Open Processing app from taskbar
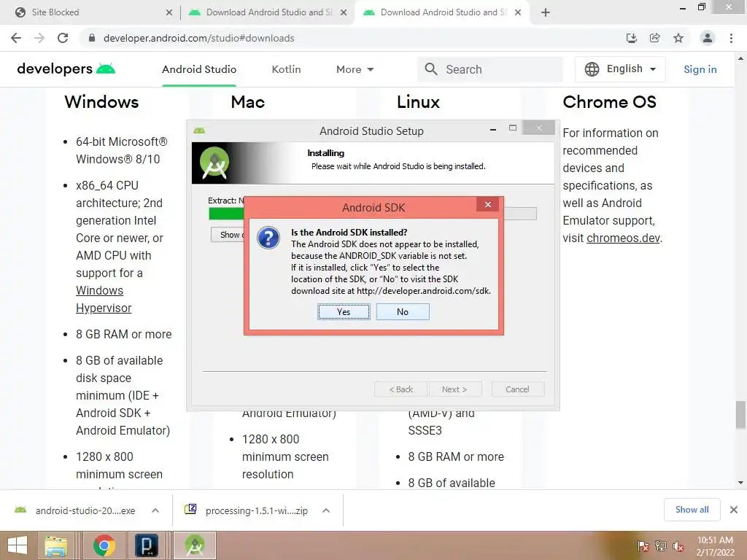This screenshot has height=560, width=747. click(147, 545)
